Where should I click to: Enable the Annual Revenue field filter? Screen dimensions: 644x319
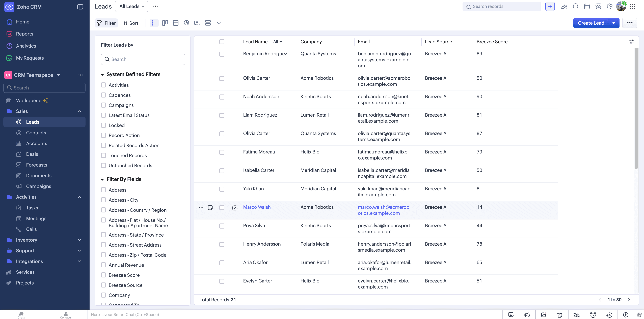point(103,265)
